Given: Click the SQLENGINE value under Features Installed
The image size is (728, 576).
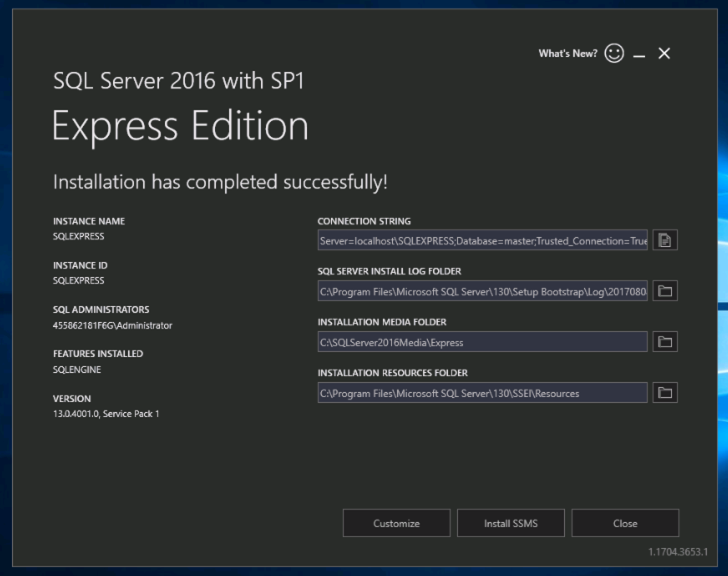Looking at the screenshot, I should pyautogui.click(x=77, y=369).
